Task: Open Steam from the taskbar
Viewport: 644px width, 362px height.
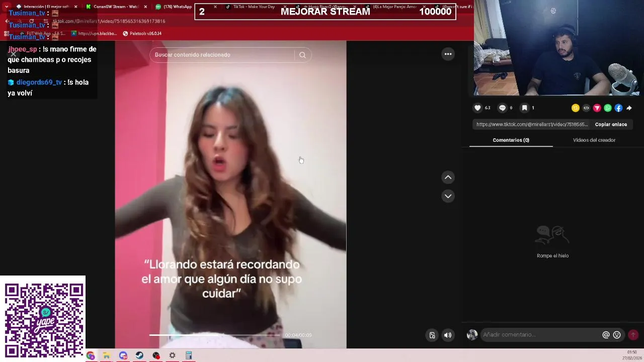Action: [139, 355]
